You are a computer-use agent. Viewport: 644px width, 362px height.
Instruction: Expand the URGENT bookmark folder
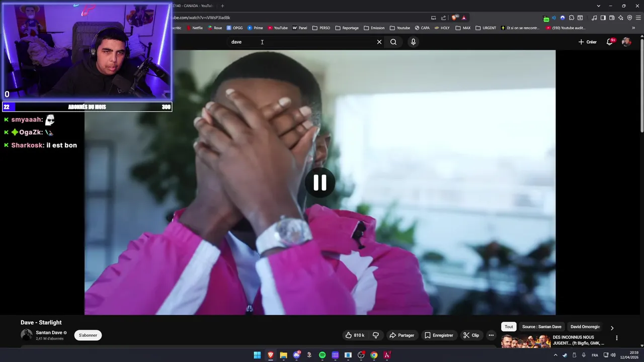[486, 28]
